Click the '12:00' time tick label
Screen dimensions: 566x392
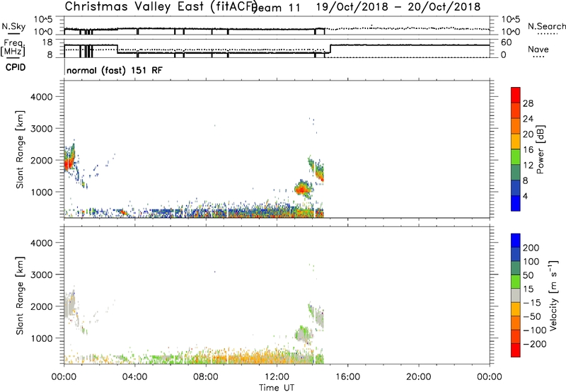point(277,377)
